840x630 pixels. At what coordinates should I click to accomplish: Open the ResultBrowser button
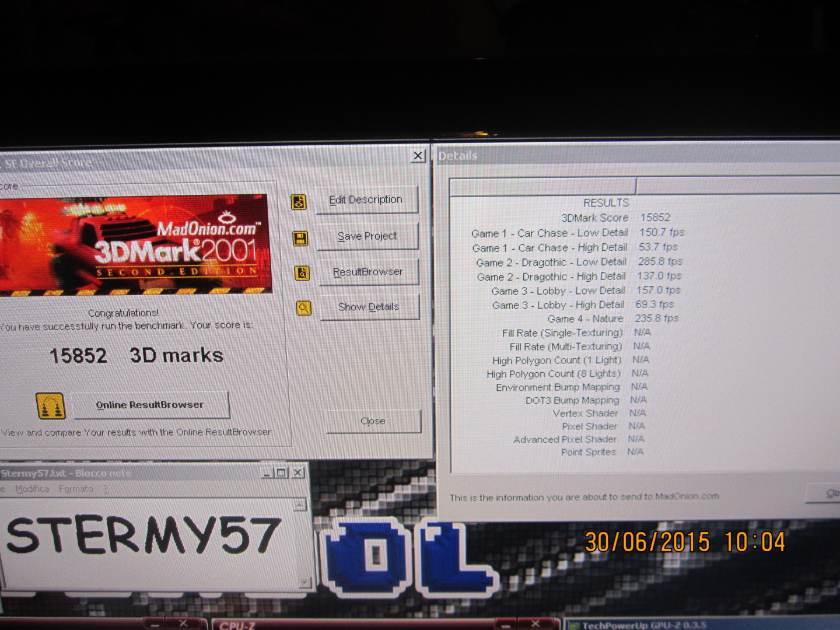point(368,272)
